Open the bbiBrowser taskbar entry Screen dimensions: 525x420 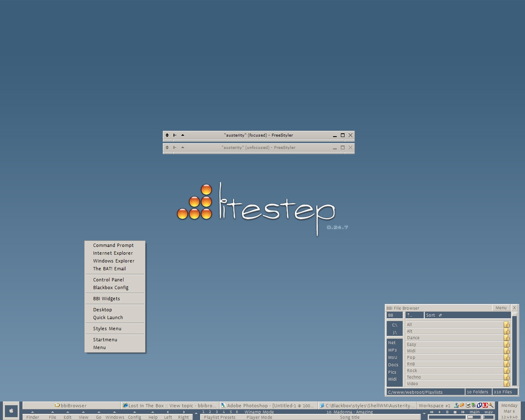point(71,406)
